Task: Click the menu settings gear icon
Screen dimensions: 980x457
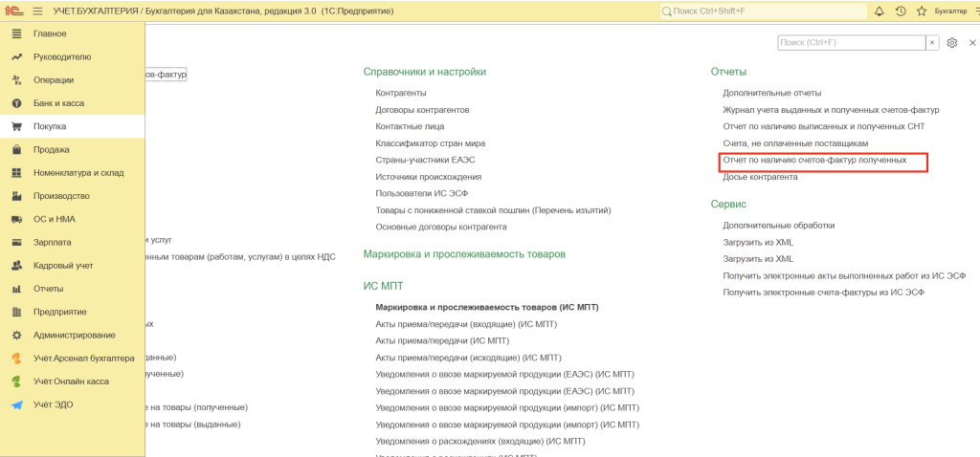Action: tap(952, 43)
